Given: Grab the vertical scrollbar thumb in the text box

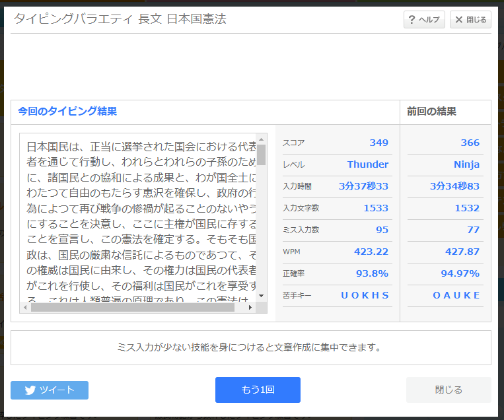Looking at the screenshot, I should tap(262, 155).
